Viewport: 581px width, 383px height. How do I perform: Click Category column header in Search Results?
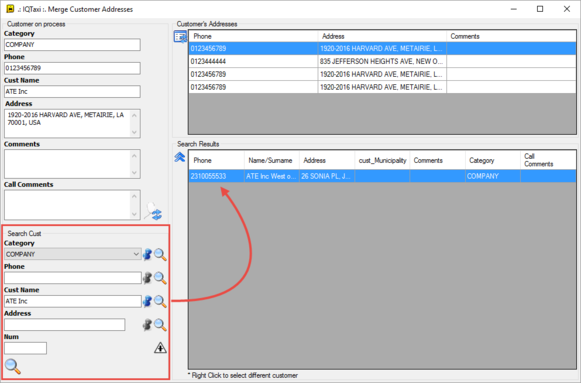[493, 160]
